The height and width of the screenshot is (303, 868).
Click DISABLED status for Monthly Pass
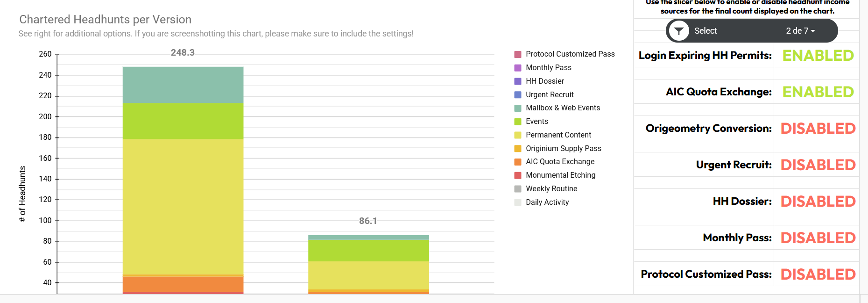tap(818, 238)
